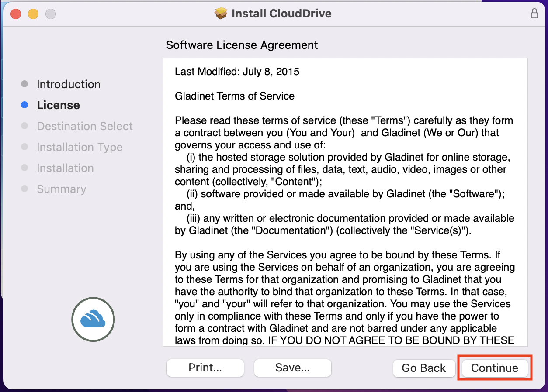548x392 pixels.
Task: Click the Software License Agreement heading
Action: point(242,45)
